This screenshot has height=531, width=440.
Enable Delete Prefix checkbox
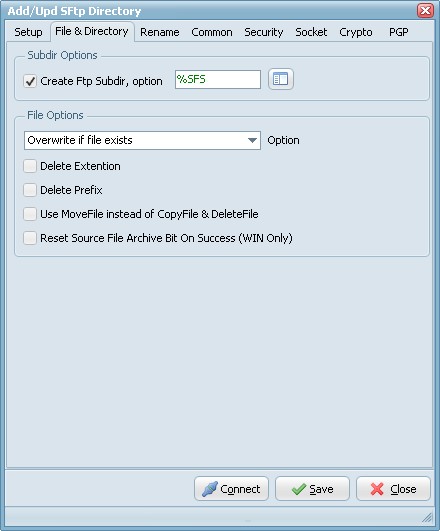point(30,190)
